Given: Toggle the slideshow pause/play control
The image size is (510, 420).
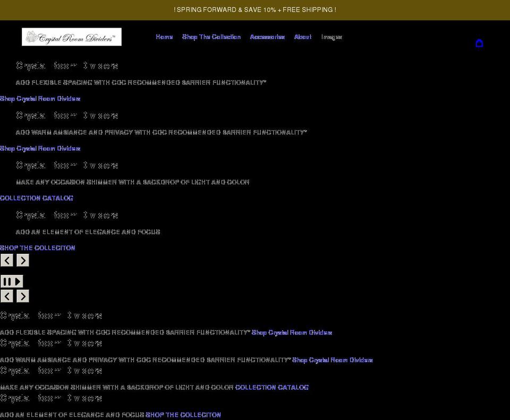Looking at the screenshot, I should (x=12, y=281).
